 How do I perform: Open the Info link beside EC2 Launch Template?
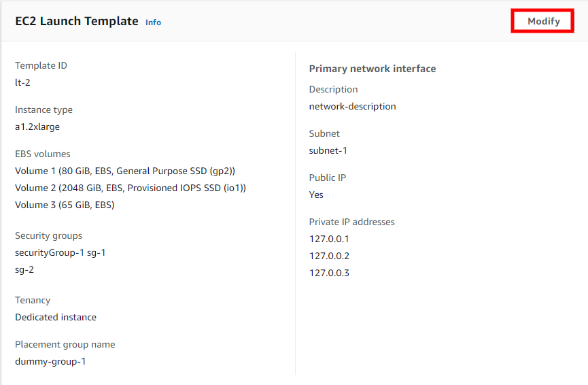153,22
